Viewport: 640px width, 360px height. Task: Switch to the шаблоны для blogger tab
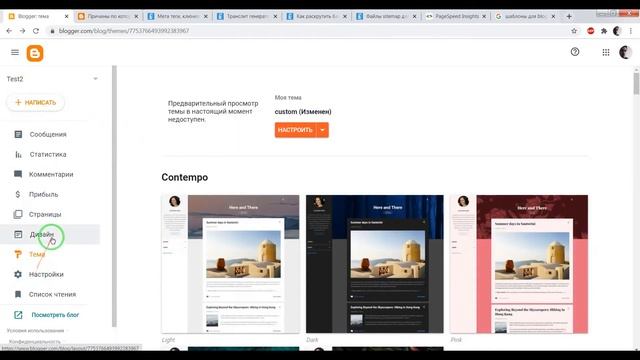(x=525, y=16)
